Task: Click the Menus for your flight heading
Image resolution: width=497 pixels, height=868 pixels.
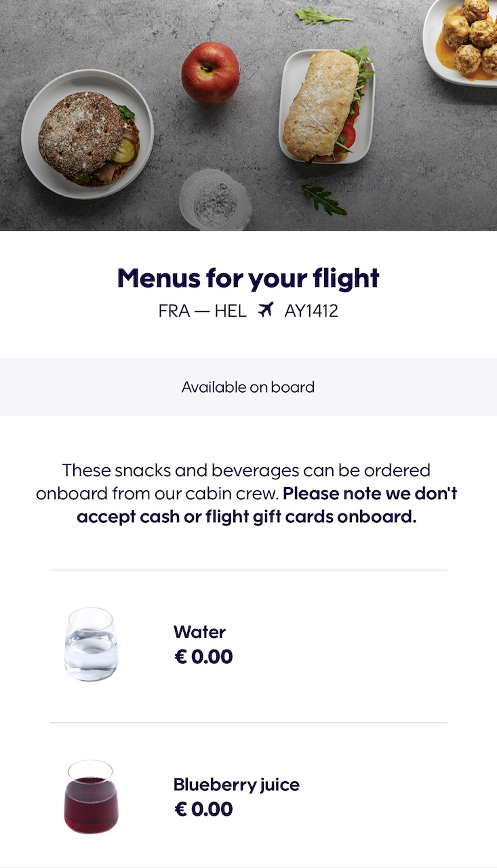Action: 248,278
